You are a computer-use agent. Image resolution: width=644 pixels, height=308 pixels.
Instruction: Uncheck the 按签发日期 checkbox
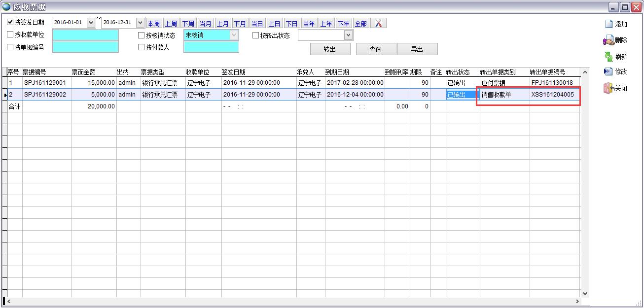click(10, 22)
